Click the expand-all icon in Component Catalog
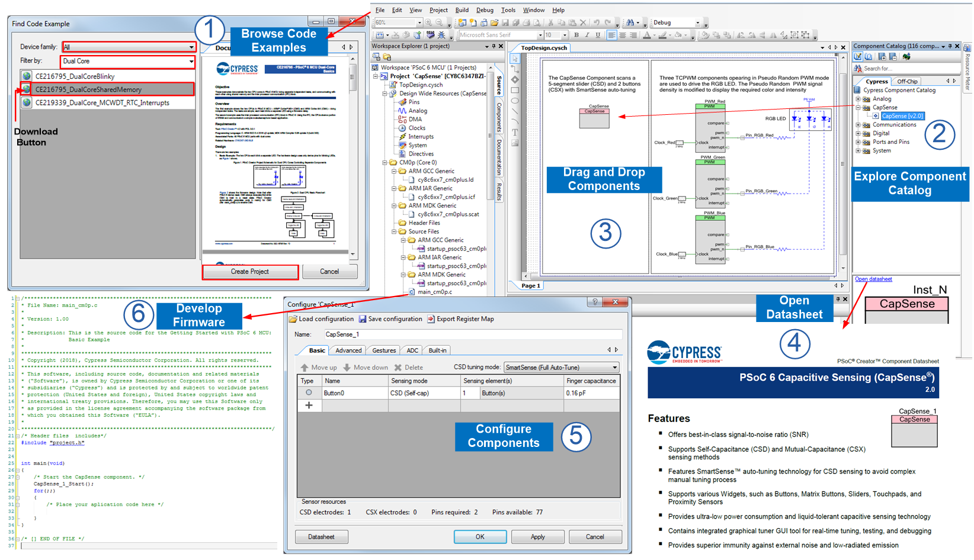The width and height of the screenshot is (974, 560). pyautogui.click(x=882, y=57)
